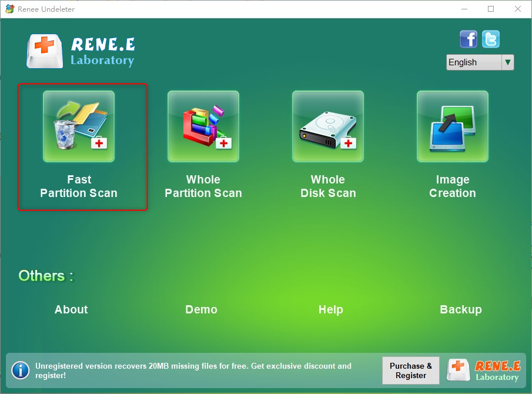Screen dimensions: 532x394
Task: Maximize the Renee Undeleter window
Action: pos(491,9)
